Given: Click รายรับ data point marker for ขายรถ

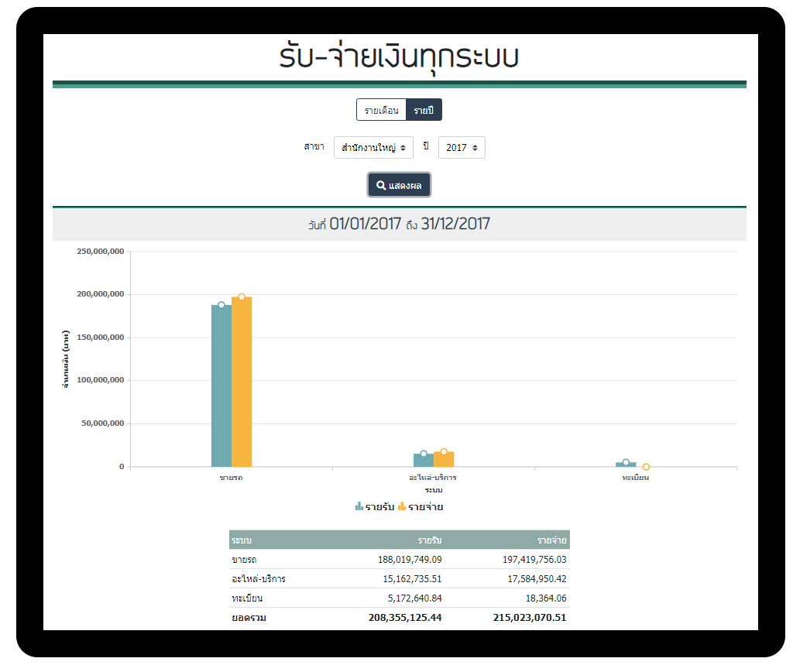Looking at the screenshot, I should point(221,305).
